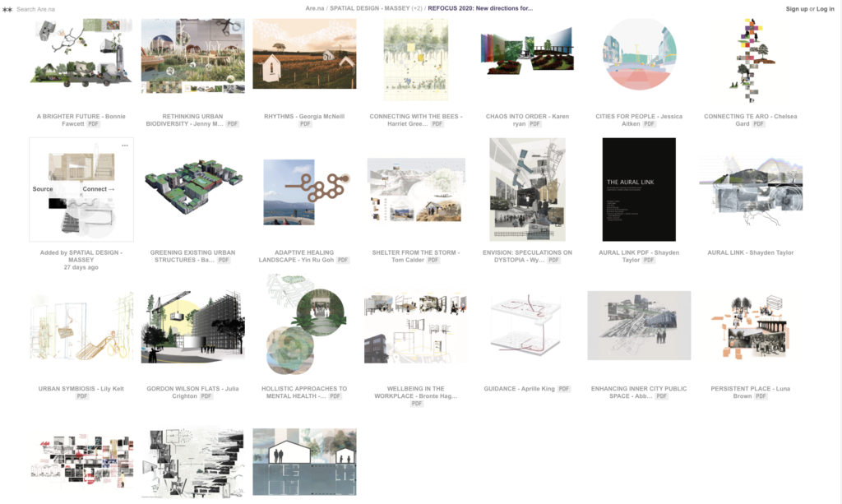
Task: Open the GUIDANCE - Aprille King thumbnail
Action: point(527,326)
